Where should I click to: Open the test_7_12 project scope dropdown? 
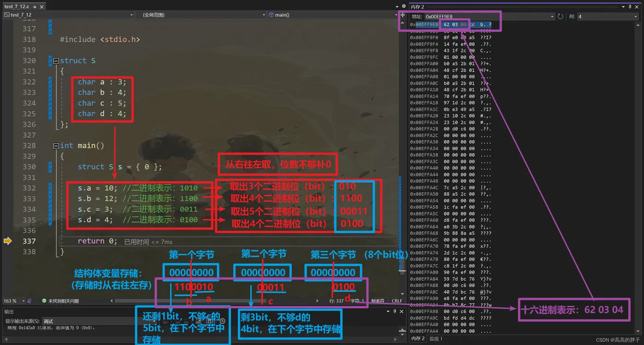[x=69, y=15]
